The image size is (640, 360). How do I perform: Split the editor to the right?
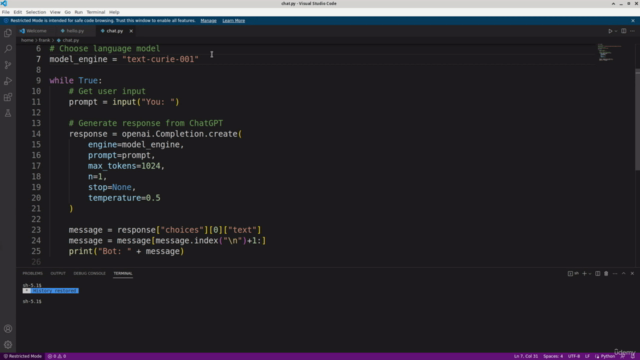click(624, 31)
